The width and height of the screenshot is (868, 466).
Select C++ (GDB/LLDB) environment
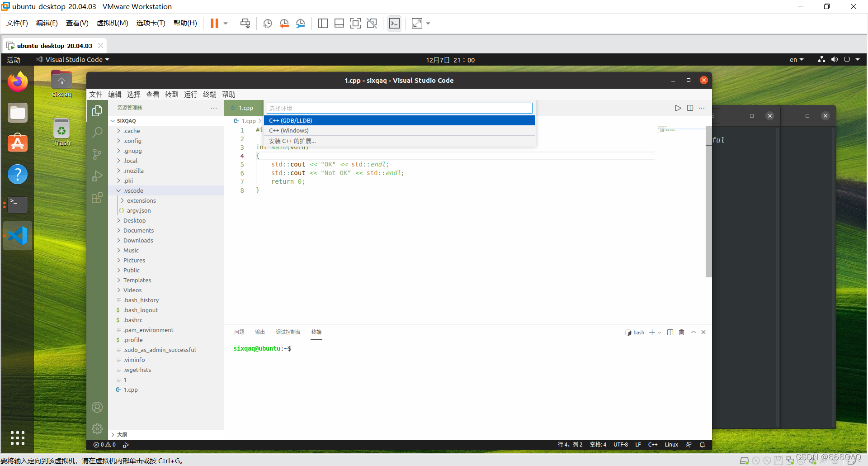click(400, 120)
